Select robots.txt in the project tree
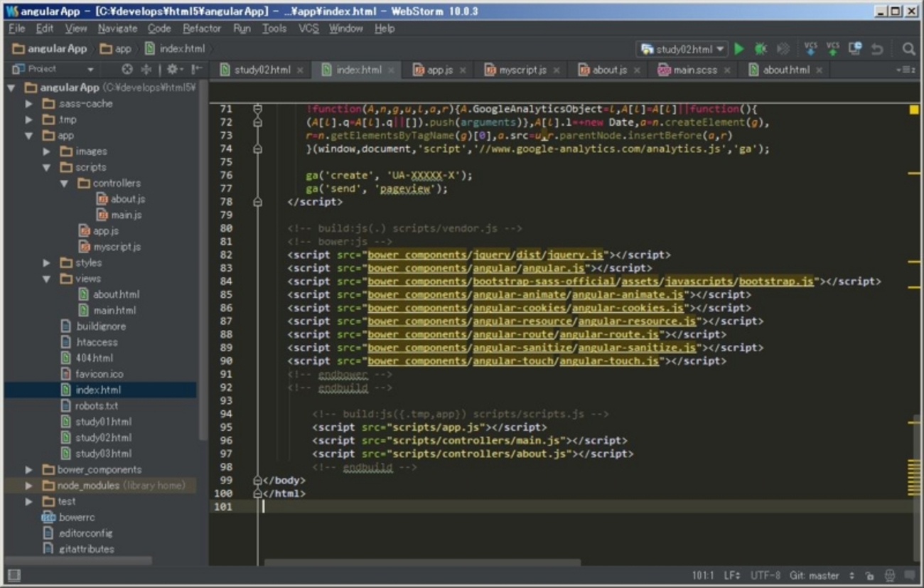The width and height of the screenshot is (924, 588). click(x=97, y=406)
